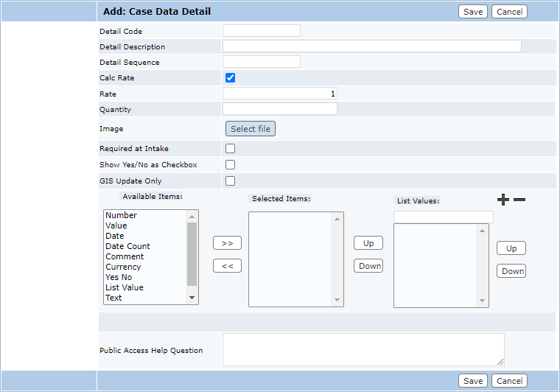The image size is (560, 392).
Task: Select Currency in Available Items list
Action: (123, 267)
